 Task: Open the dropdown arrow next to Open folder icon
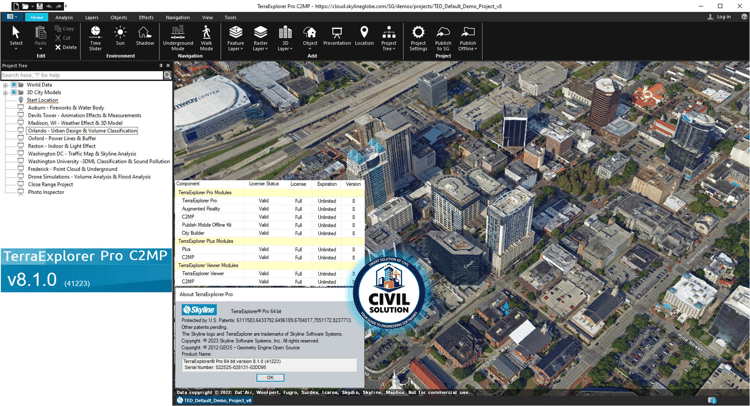click(33, 7)
